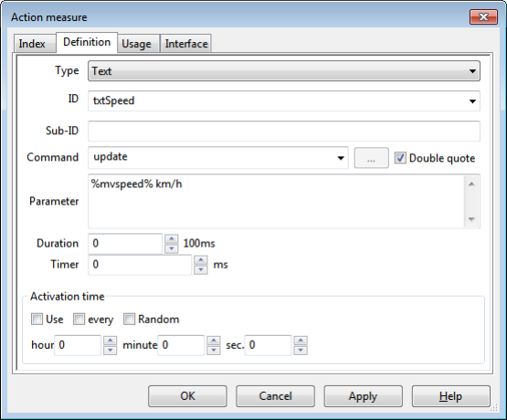
Task: Decrease Timer value with the down arrow
Action: pyautogui.click(x=201, y=269)
